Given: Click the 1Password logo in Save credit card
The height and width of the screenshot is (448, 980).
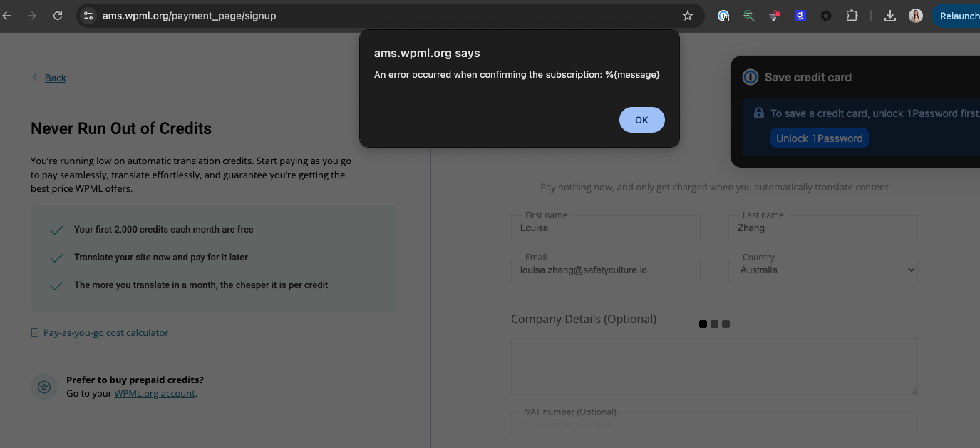Looking at the screenshot, I should coord(750,77).
